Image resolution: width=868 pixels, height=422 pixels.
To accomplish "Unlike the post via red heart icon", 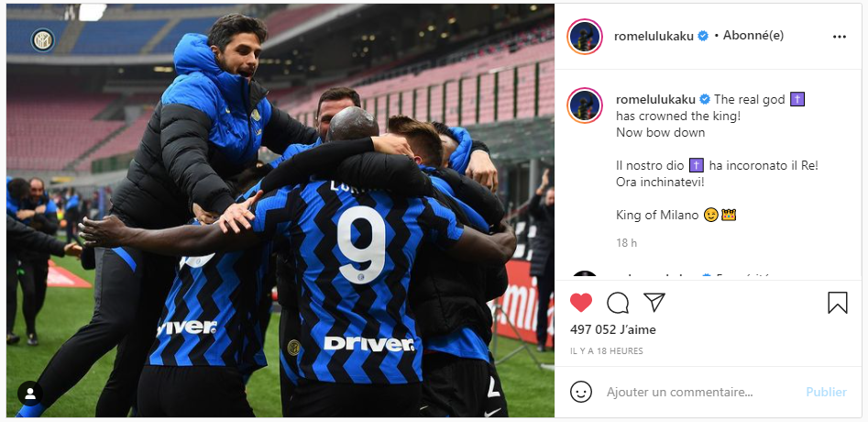I will [581, 303].
